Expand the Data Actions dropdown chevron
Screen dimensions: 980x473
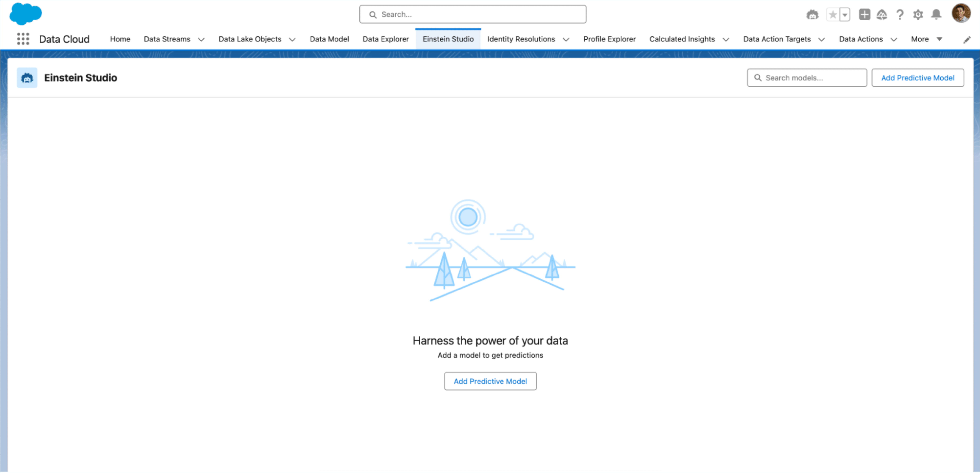894,39
